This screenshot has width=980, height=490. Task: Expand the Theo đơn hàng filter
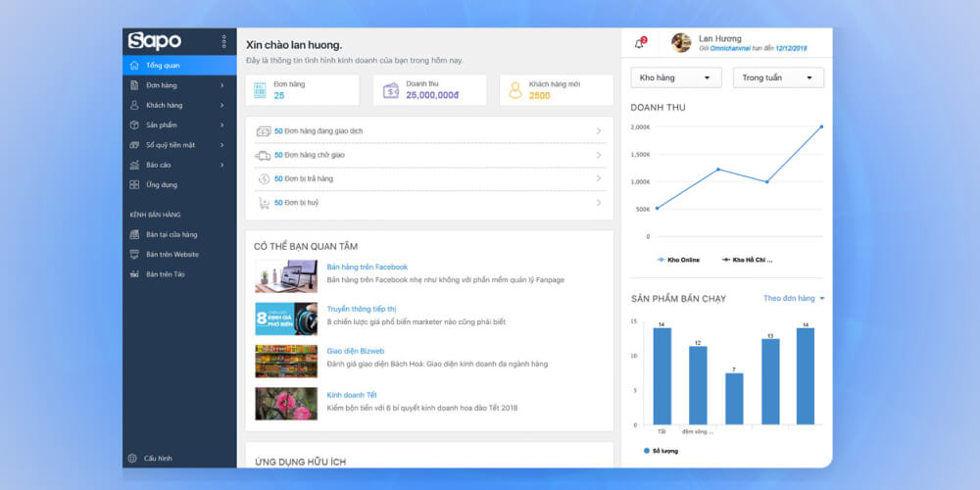coord(794,298)
